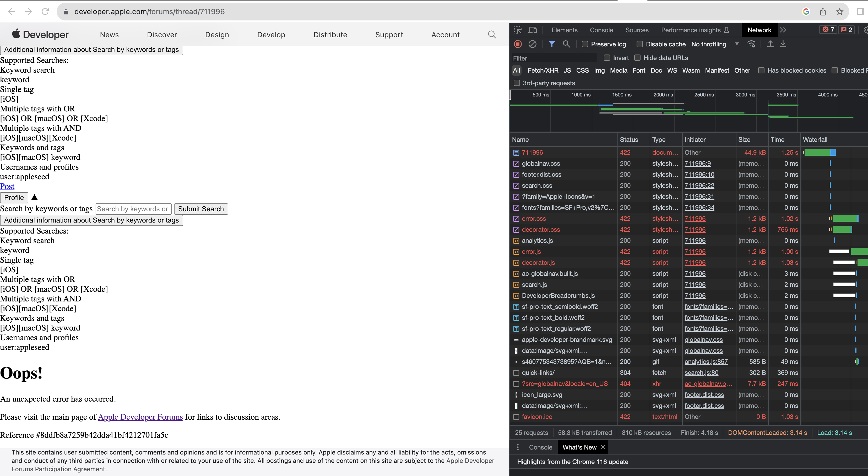The image size is (868, 476).
Task: Tick the 3rd-party requests checkbox
Action: click(517, 83)
